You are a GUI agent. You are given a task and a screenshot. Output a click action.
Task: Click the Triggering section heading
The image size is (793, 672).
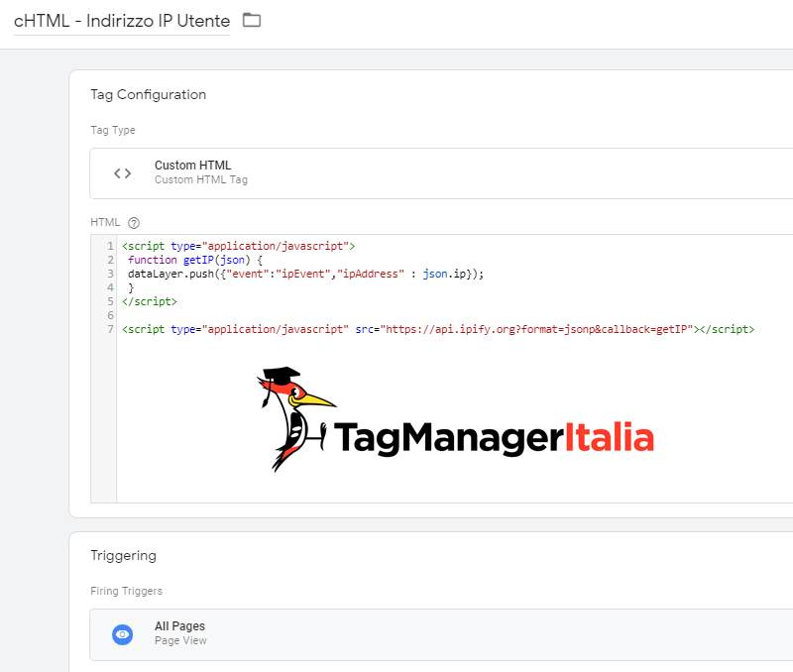click(x=123, y=555)
